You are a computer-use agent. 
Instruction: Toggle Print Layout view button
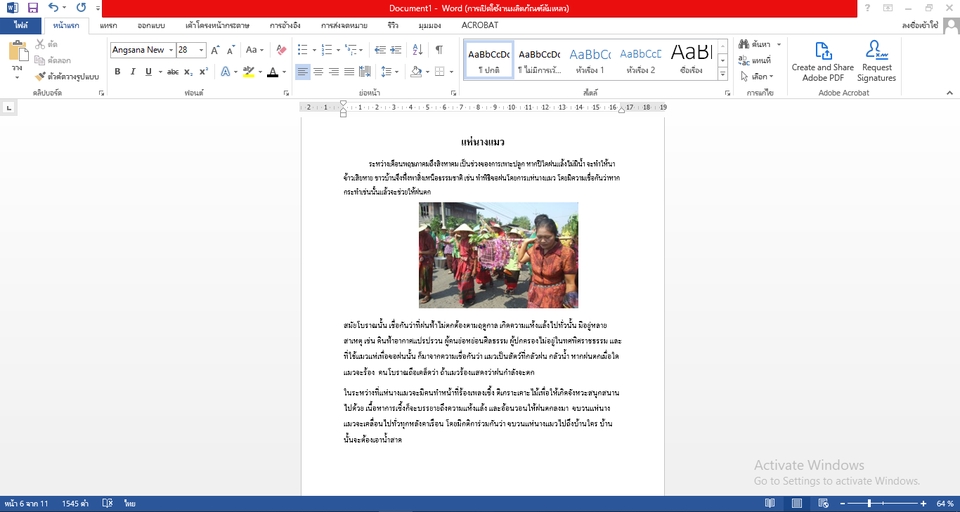[797, 503]
